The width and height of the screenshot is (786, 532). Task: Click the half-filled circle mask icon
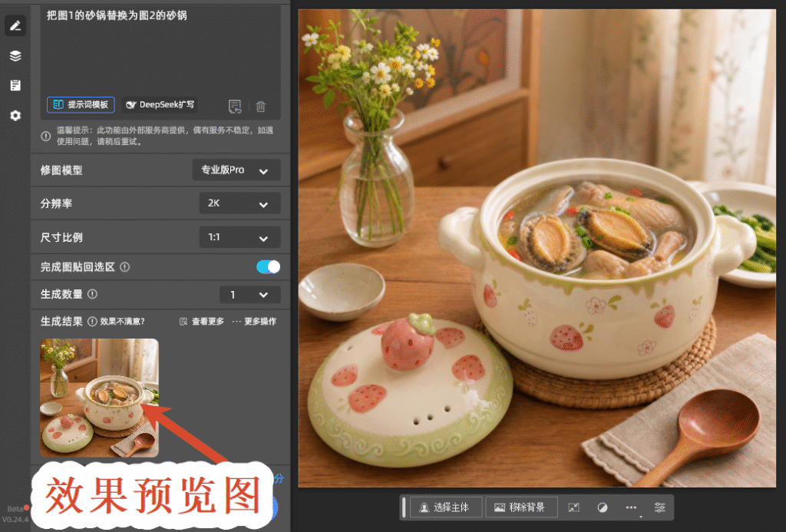pyautogui.click(x=603, y=507)
